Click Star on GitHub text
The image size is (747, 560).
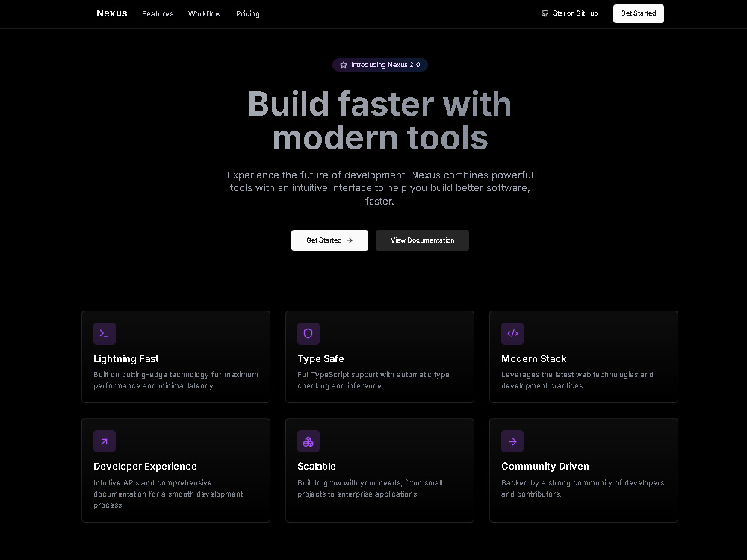tap(575, 13)
